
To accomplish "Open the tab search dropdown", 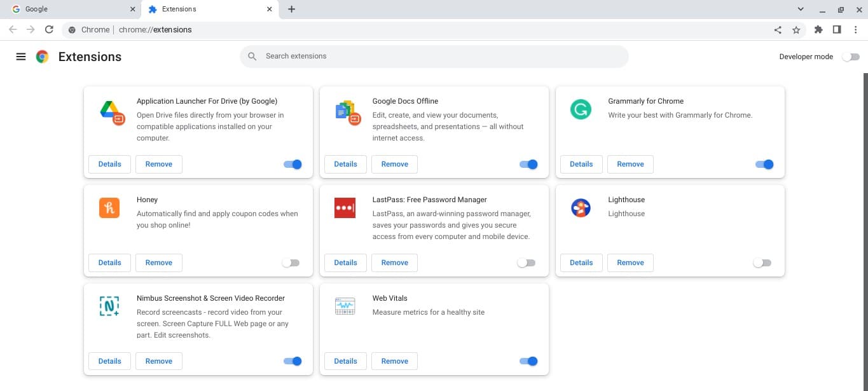I will (x=800, y=9).
